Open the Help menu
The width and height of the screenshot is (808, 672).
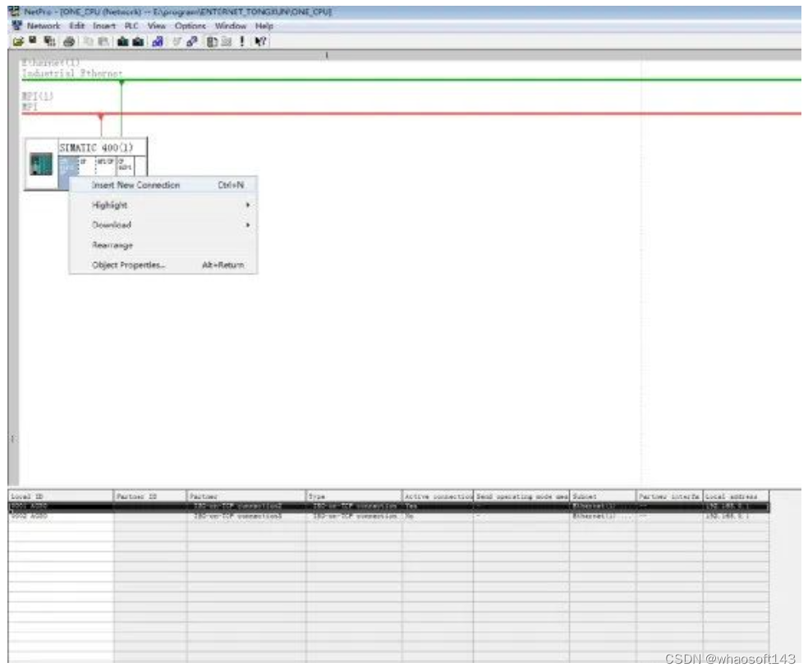click(264, 25)
